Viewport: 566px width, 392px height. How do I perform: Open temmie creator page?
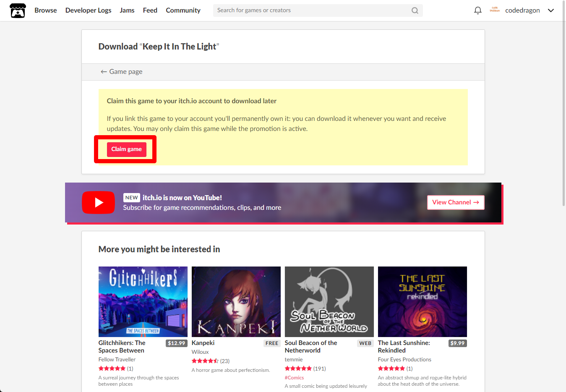(294, 360)
